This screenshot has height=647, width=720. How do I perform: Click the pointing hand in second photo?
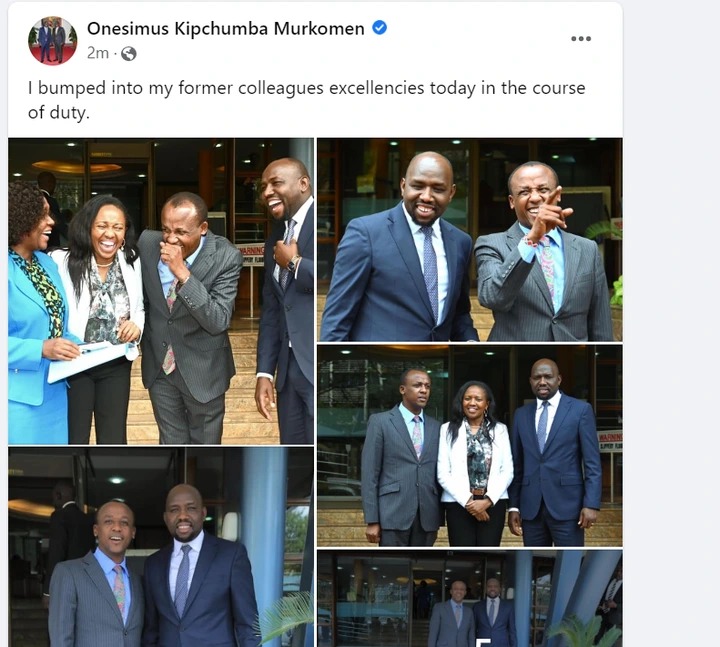(x=549, y=214)
